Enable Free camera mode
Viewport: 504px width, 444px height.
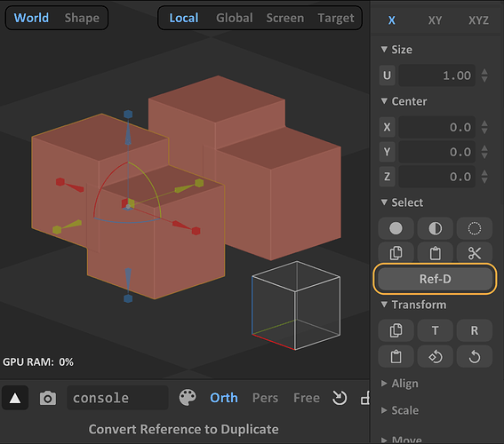[307, 398]
